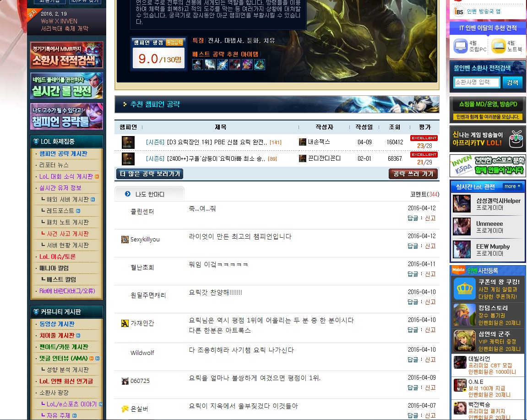Open the 실시간 롤 관전 sidebar banner
This screenshot has height=420, width=527.
coord(66,86)
